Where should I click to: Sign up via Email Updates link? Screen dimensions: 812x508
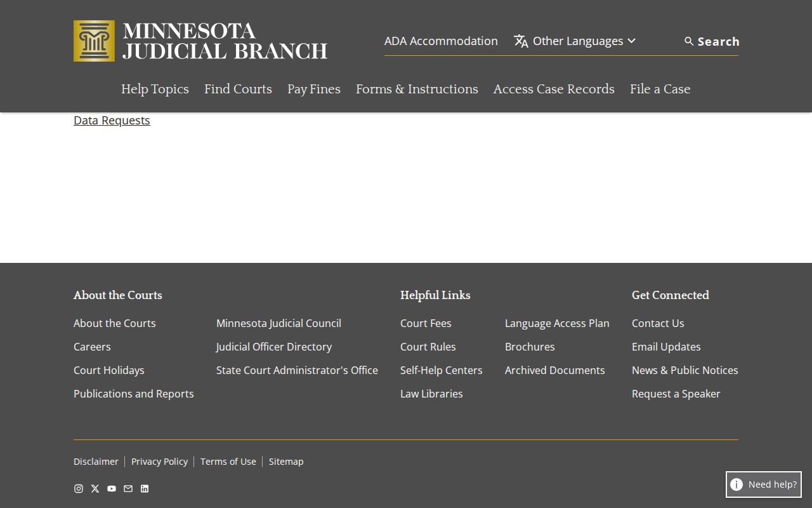pos(666,347)
